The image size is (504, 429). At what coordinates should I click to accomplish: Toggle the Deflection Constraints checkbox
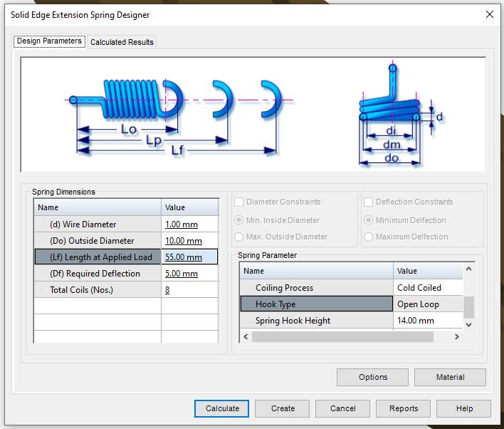(x=368, y=202)
